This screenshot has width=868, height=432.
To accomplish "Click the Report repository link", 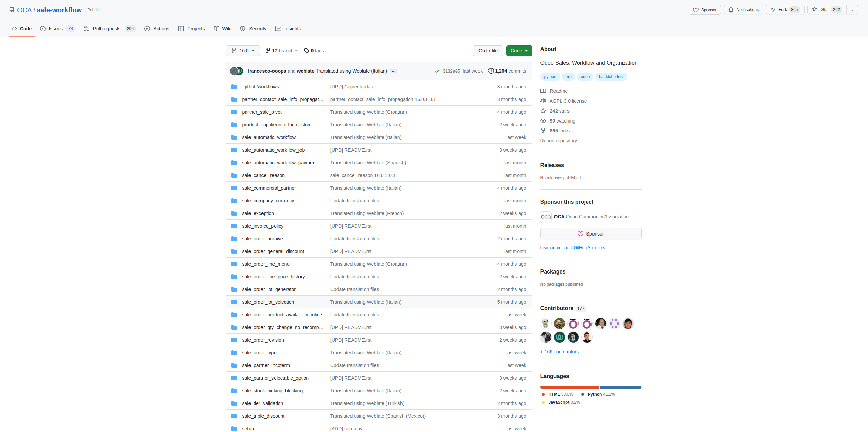I will [x=559, y=141].
